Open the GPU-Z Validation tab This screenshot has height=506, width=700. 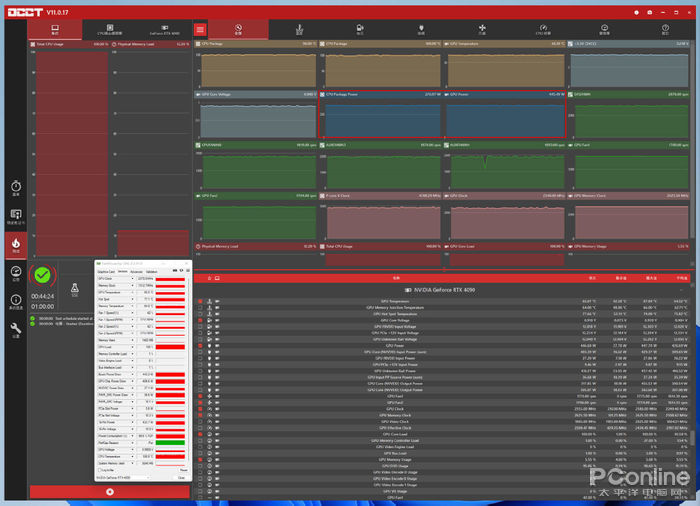coord(152,272)
